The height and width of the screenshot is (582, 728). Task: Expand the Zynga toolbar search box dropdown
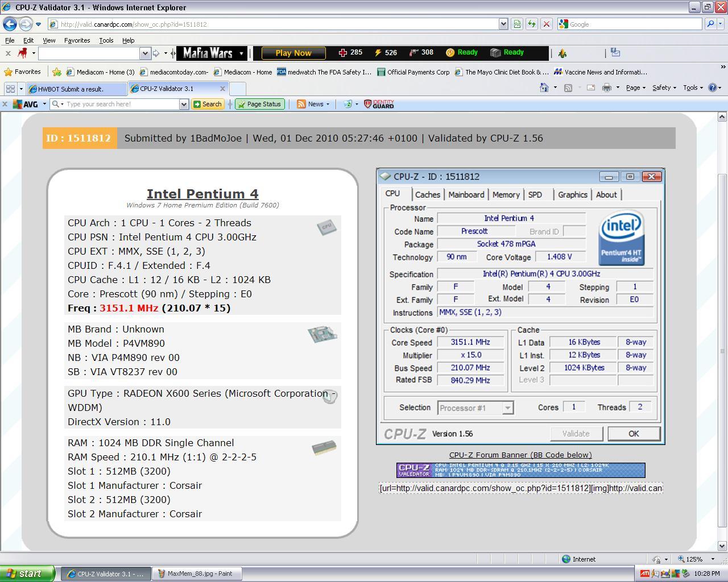point(144,53)
